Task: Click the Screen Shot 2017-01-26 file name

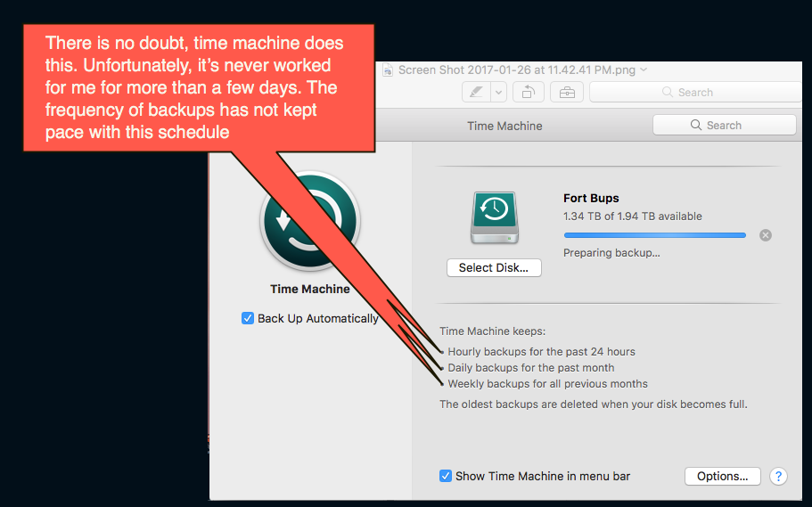Action: click(516, 70)
